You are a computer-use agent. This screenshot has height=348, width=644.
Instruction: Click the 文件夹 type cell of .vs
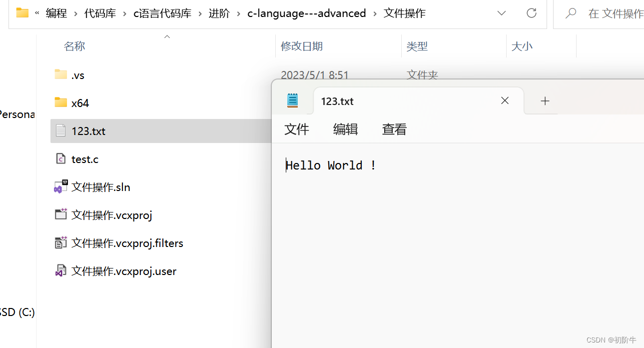click(423, 75)
